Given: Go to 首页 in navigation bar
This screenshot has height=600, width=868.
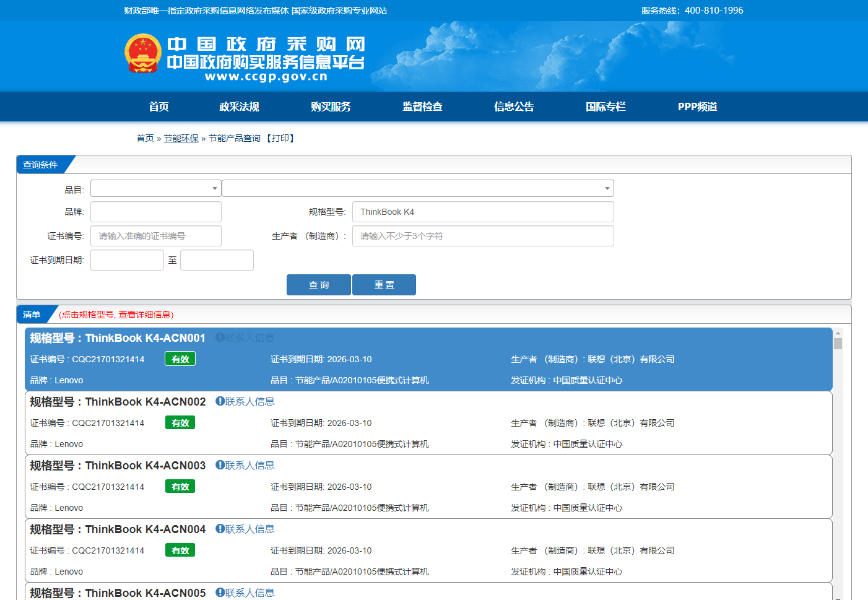Looking at the screenshot, I should (x=158, y=107).
